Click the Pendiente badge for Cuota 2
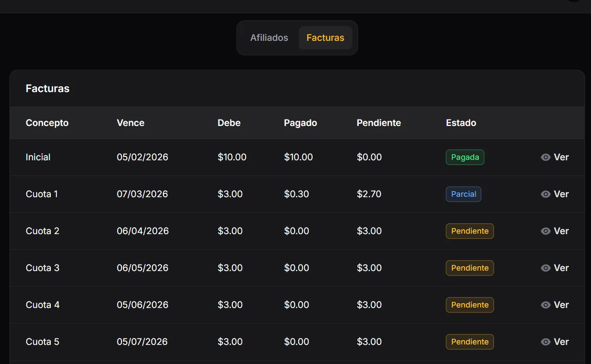 click(470, 231)
